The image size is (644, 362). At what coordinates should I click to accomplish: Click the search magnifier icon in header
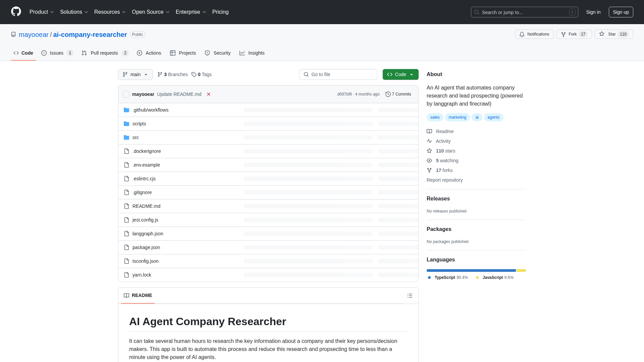477,12
